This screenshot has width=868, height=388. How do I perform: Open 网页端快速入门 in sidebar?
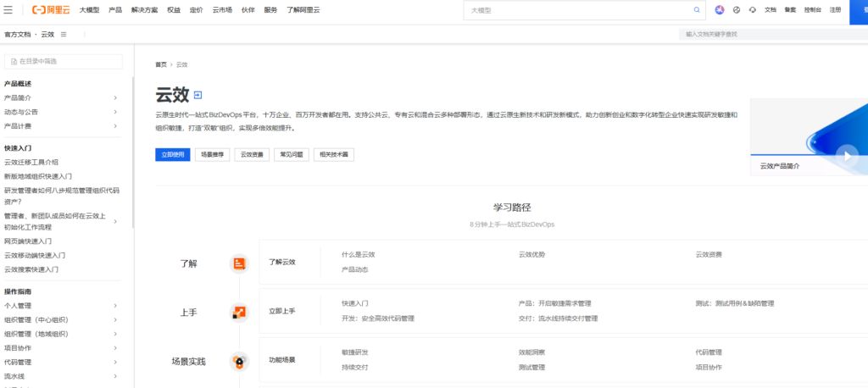[28, 241]
